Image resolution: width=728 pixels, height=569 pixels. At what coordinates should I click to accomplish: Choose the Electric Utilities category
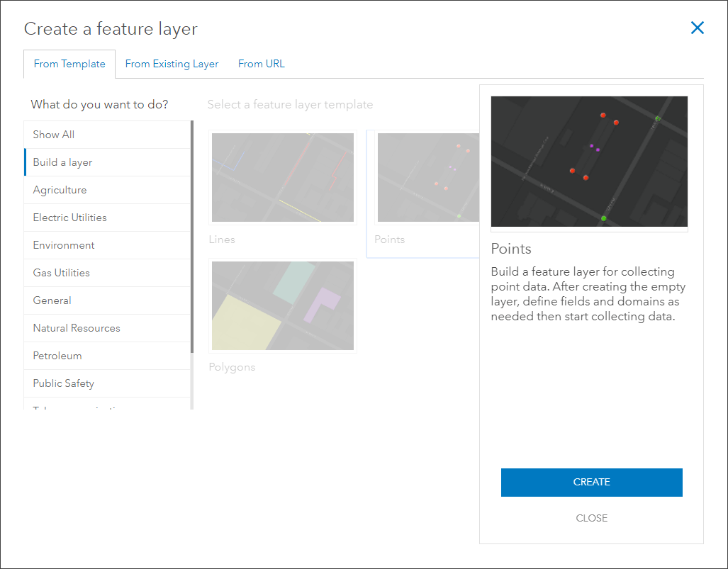(x=69, y=218)
